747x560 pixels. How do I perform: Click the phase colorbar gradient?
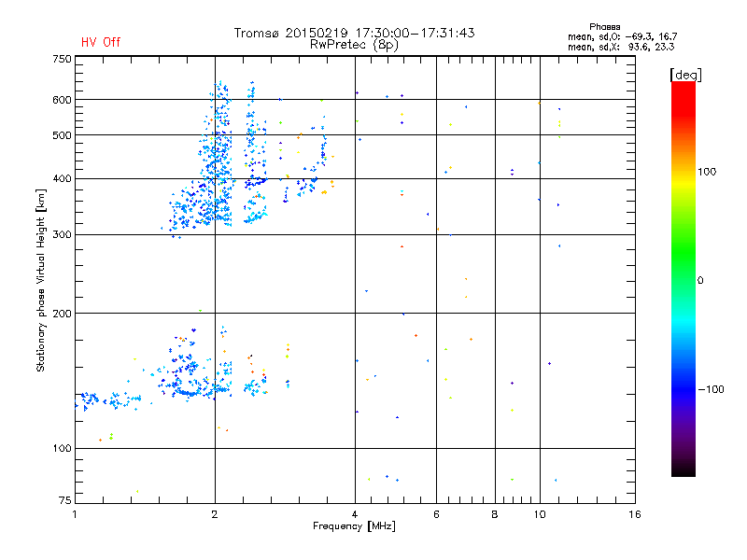click(x=684, y=278)
